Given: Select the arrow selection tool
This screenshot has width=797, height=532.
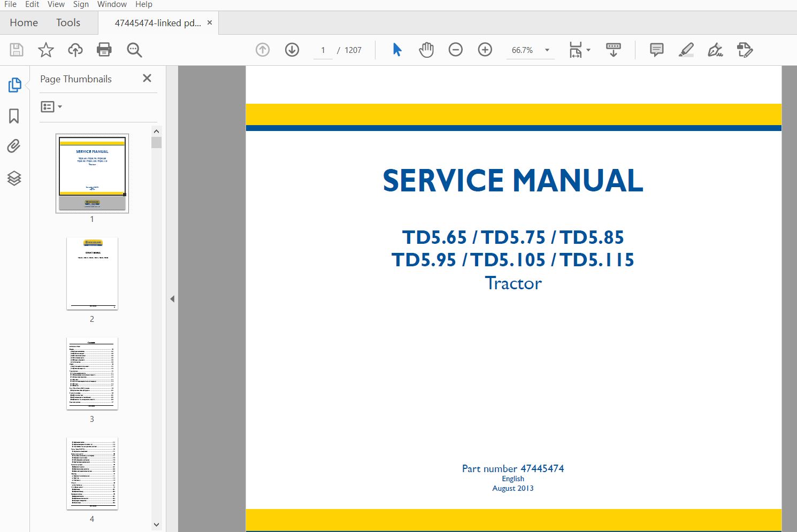Looking at the screenshot, I should click(397, 50).
